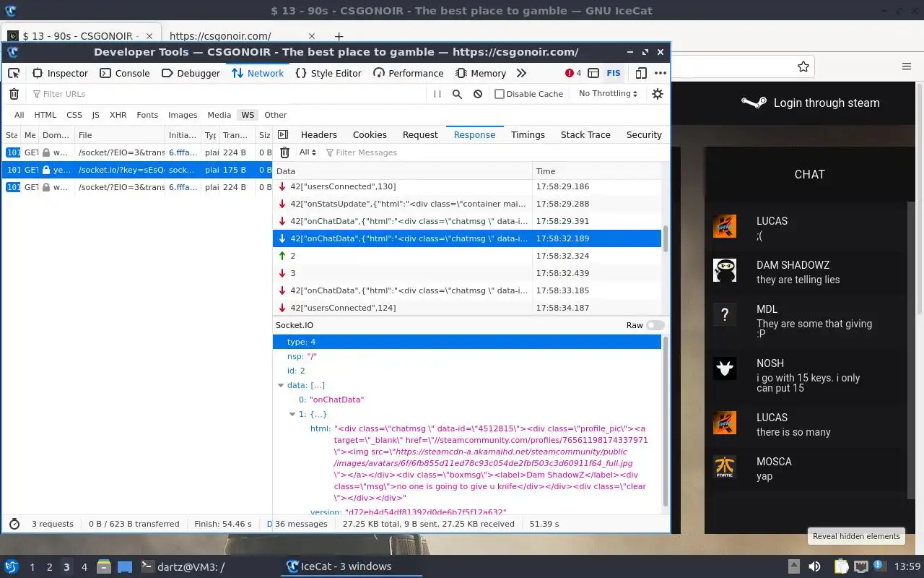This screenshot has height=578, width=924.
Task: Toggle Raw message view switch
Action: [655, 325]
